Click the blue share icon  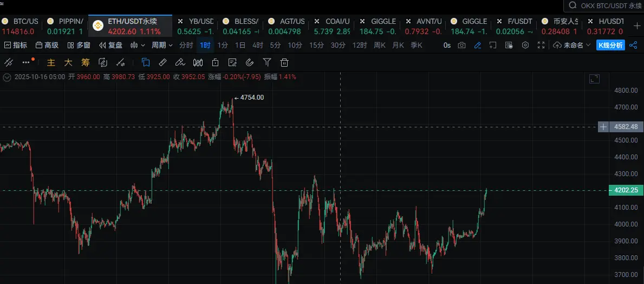(633, 45)
